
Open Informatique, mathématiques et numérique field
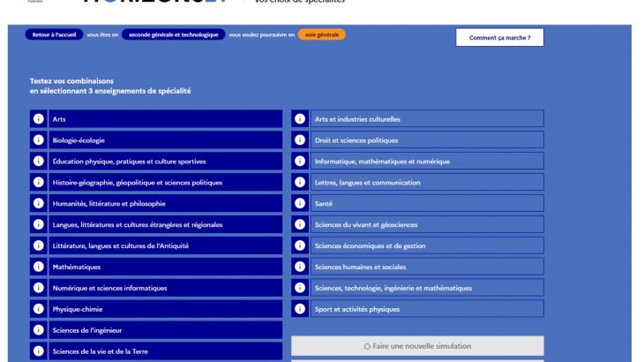click(x=426, y=162)
